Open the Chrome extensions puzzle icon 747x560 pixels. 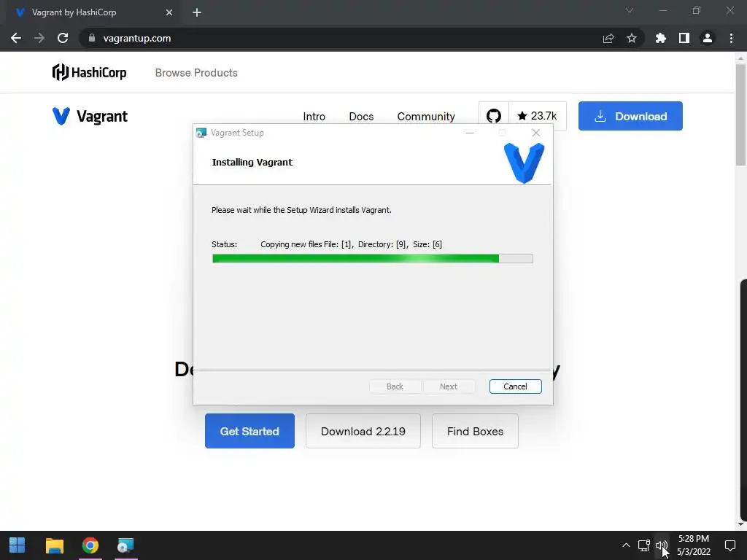[x=660, y=38]
